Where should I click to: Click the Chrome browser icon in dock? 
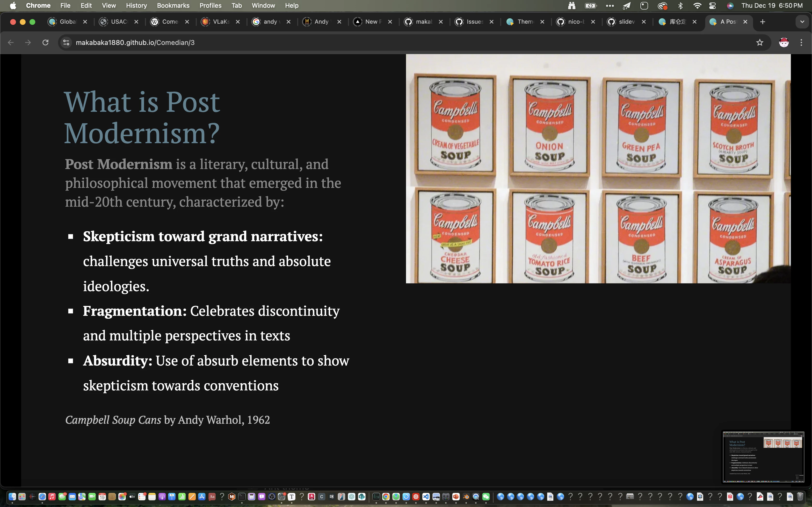coord(386,497)
